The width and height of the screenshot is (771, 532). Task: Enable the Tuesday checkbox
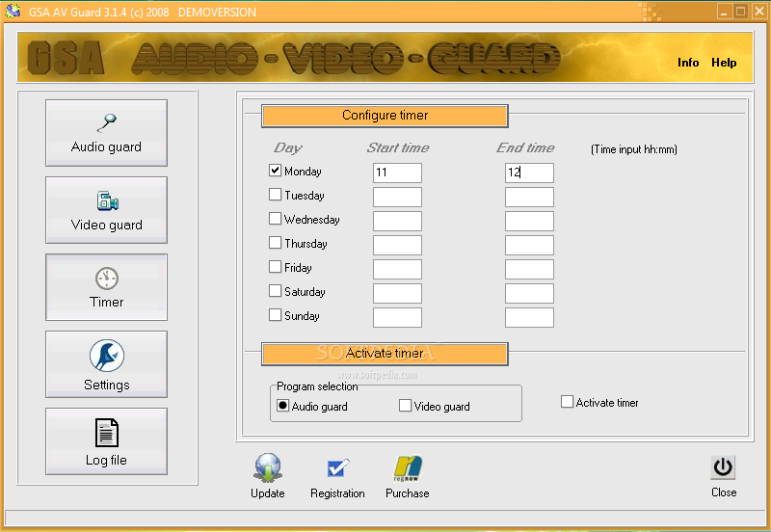pos(275,195)
